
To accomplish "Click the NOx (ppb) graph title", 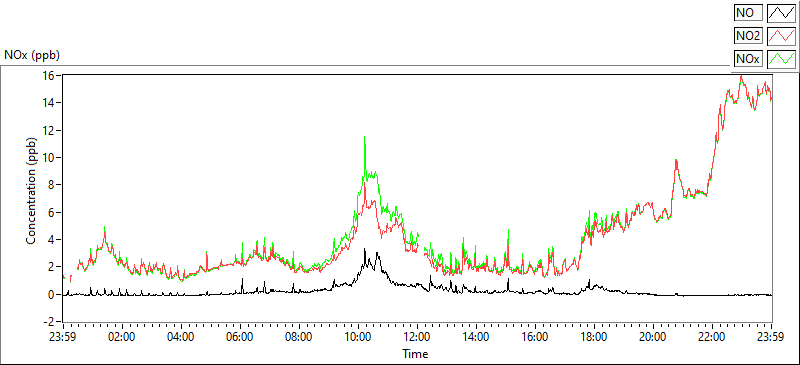I will click(32, 56).
